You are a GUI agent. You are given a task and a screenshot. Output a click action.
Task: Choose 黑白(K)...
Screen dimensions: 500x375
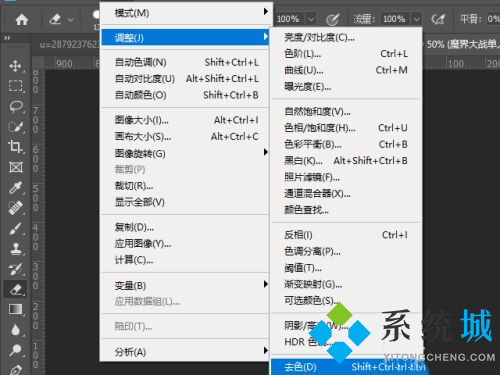pyautogui.click(x=346, y=161)
